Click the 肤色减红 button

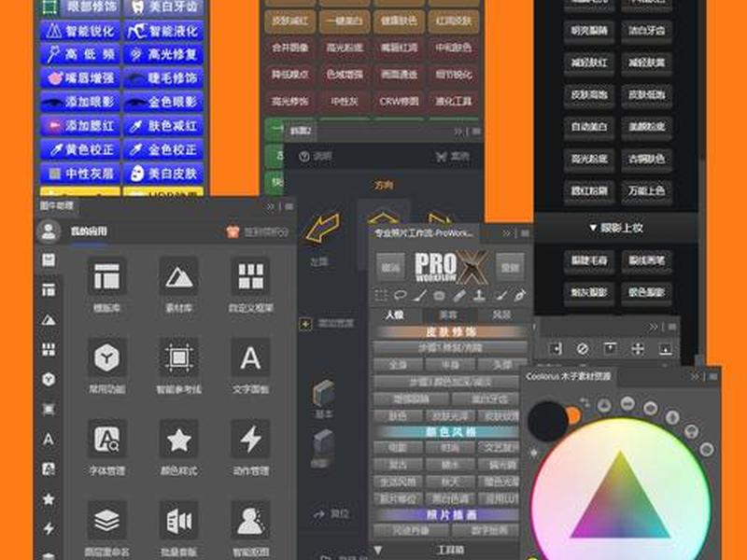click(x=163, y=126)
